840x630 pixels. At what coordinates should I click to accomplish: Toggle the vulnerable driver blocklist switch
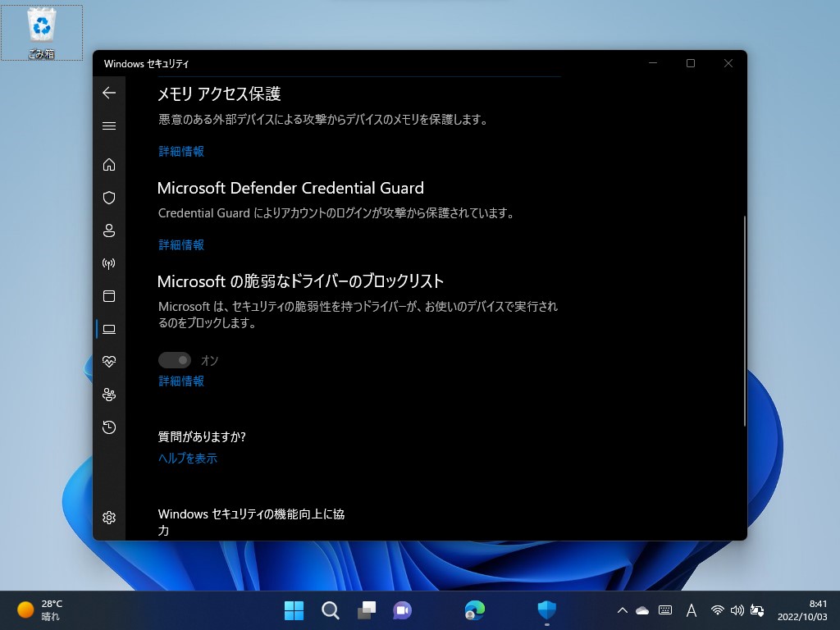tap(175, 359)
